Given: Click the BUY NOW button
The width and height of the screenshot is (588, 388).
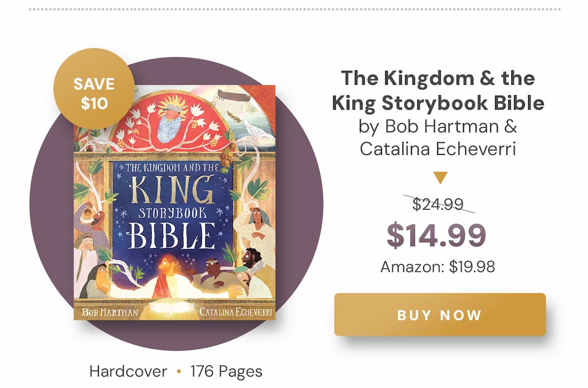Looking at the screenshot, I should point(439,314).
